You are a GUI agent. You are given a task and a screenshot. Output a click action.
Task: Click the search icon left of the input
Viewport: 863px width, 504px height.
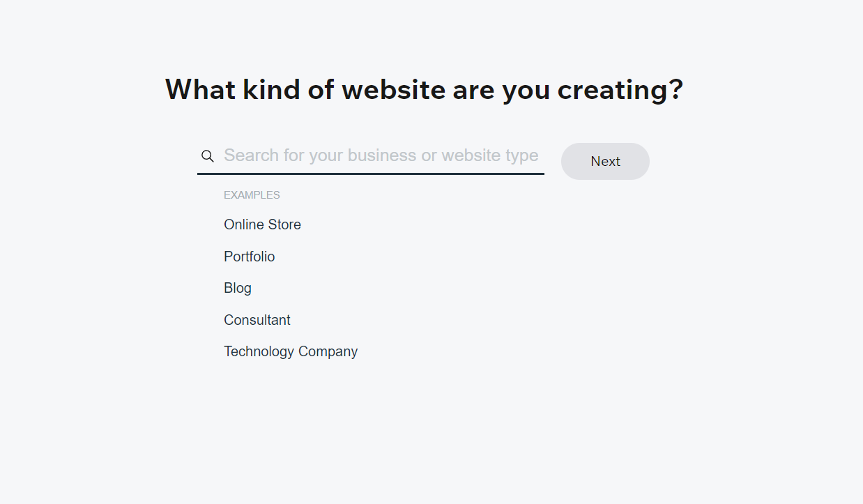click(x=207, y=156)
